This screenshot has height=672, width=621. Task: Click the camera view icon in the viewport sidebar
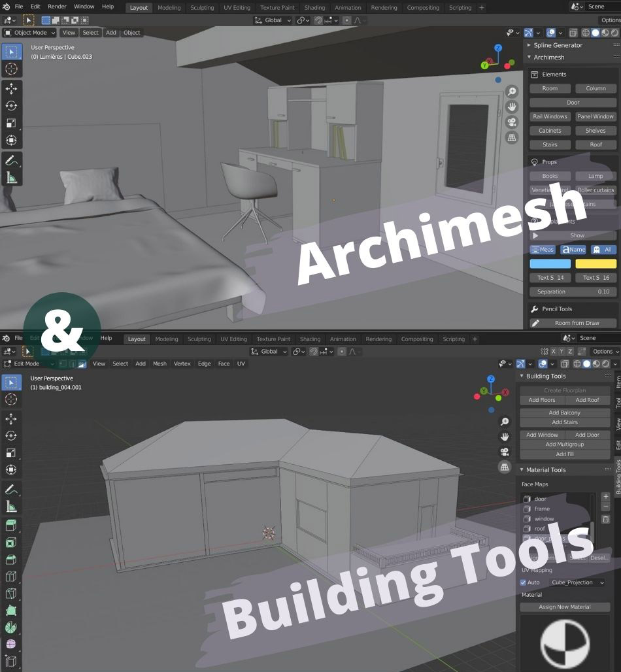pos(512,122)
